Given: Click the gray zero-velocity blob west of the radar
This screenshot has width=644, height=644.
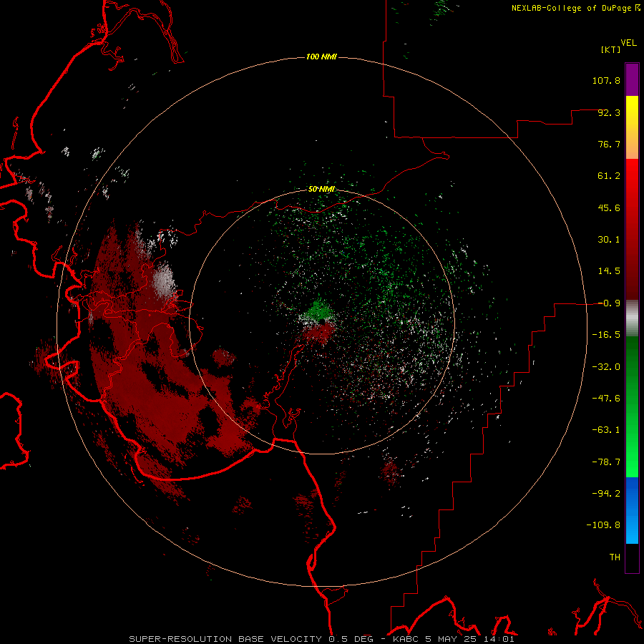Looking at the screenshot, I should tap(165, 280).
